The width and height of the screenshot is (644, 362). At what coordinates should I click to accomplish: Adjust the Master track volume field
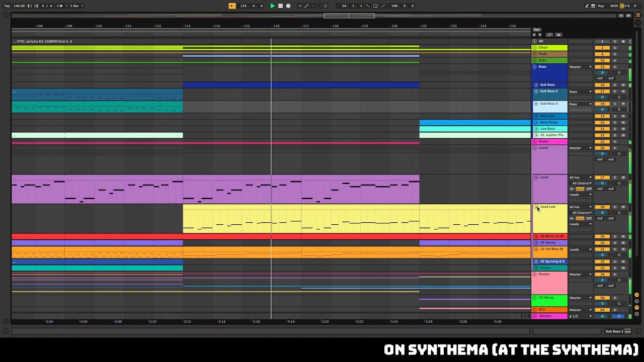(x=602, y=316)
